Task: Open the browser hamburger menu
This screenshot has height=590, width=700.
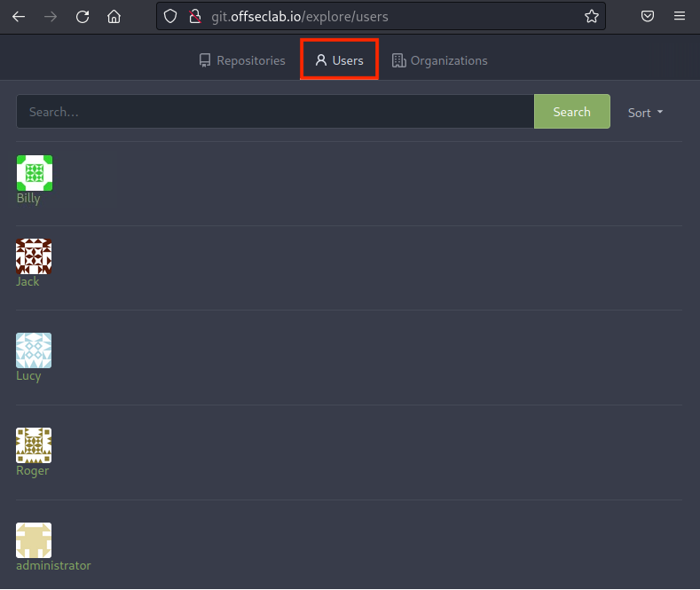Action: [680, 16]
